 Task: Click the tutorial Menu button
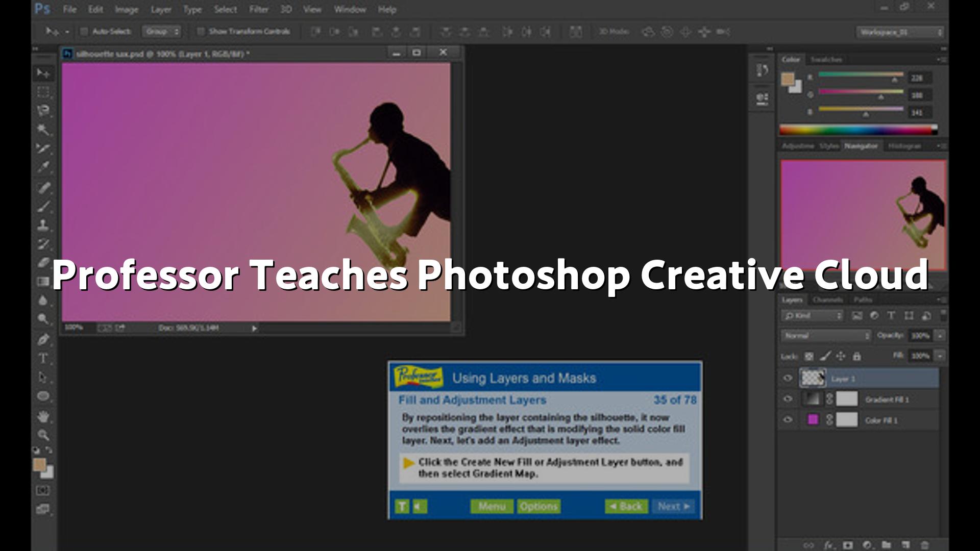[492, 506]
